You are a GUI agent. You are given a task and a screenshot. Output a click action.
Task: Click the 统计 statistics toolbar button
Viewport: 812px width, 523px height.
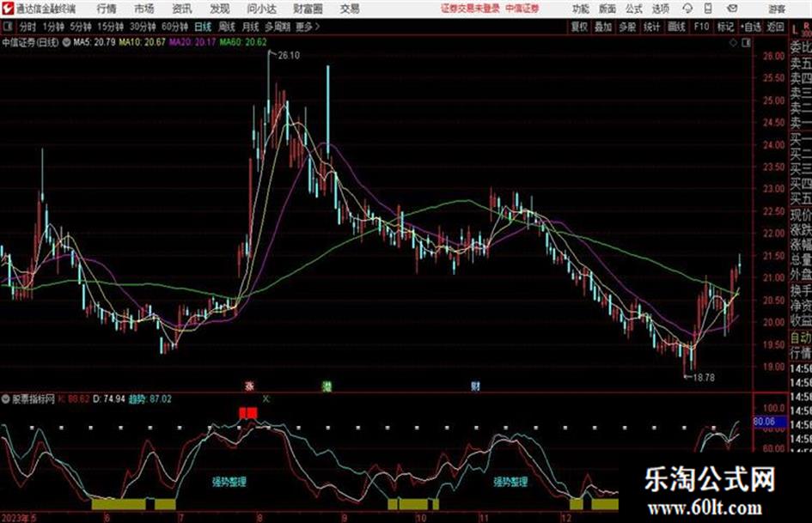coord(651,27)
